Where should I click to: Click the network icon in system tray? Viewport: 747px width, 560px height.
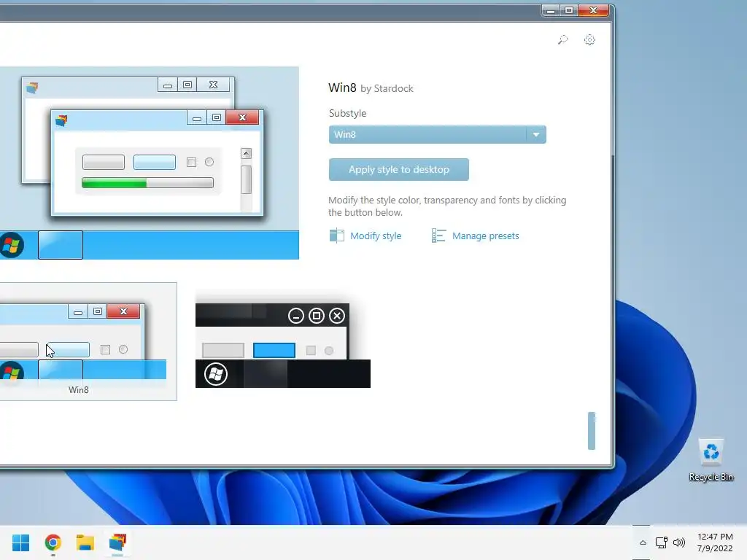(x=661, y=542)
